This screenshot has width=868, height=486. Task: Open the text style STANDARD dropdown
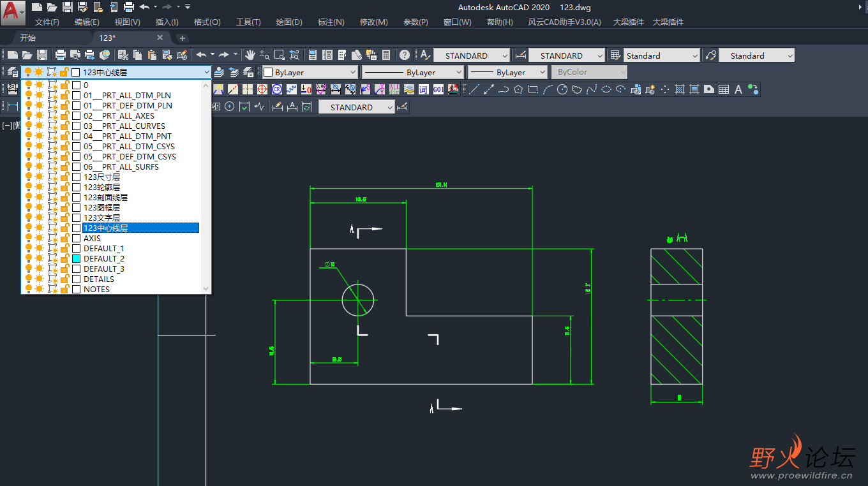click(472, 55)
